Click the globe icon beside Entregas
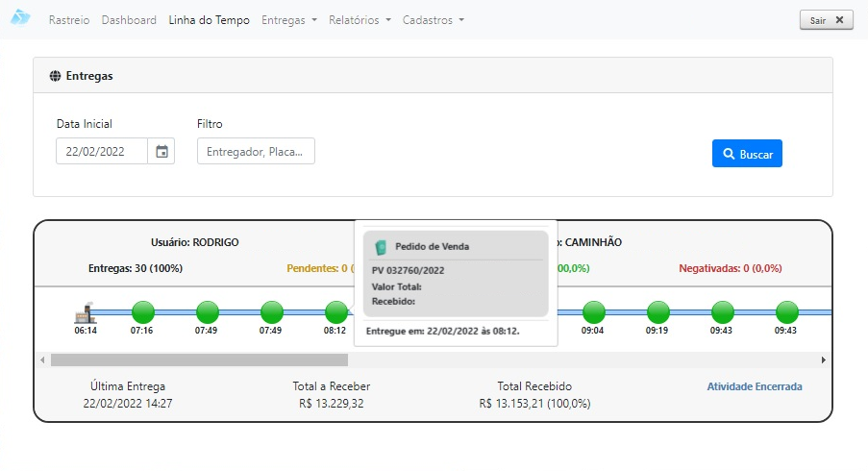 click(55, 75)
